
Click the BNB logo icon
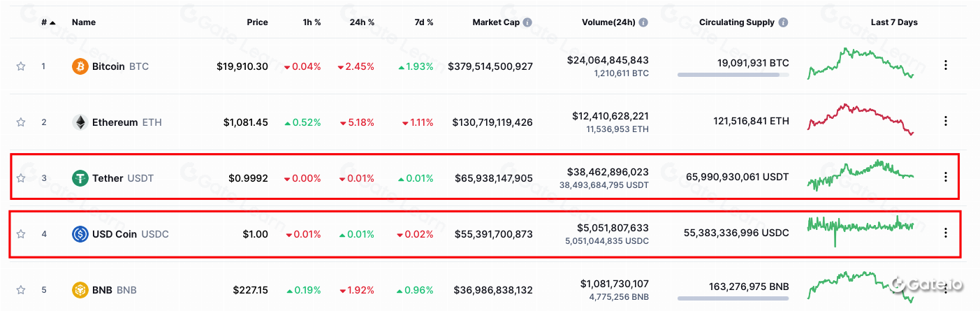pos(80,290)
